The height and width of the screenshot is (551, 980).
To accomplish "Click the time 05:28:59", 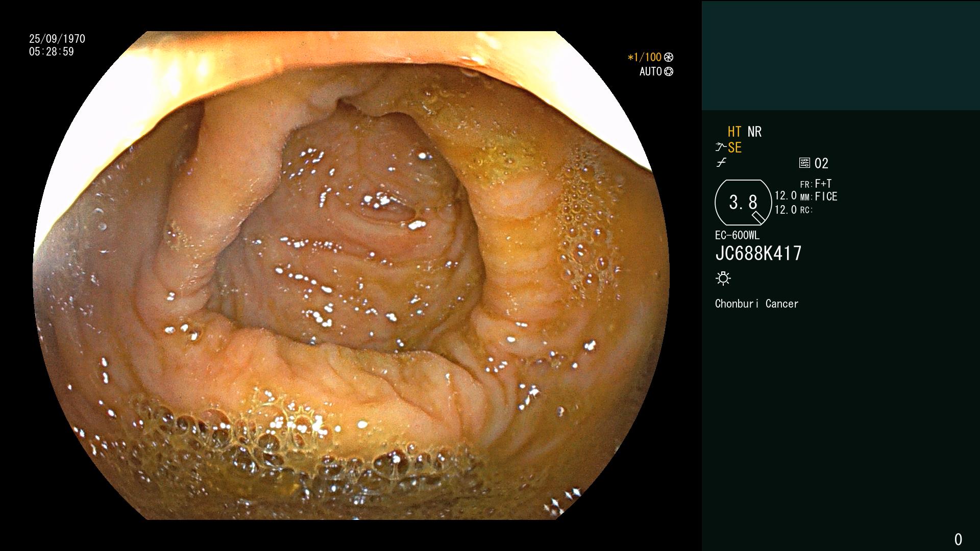I will tap(52, 52).
